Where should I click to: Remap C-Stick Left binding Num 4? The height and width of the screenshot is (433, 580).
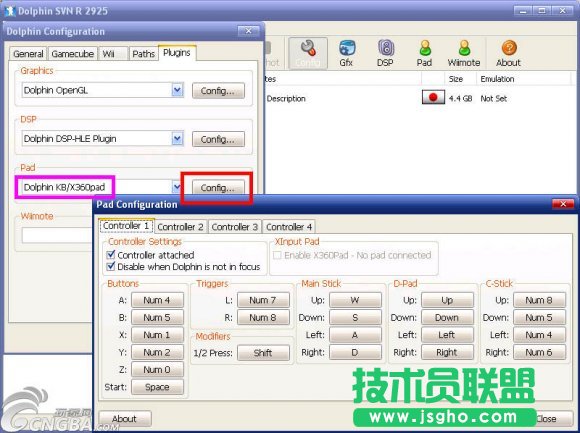(539, 335)
